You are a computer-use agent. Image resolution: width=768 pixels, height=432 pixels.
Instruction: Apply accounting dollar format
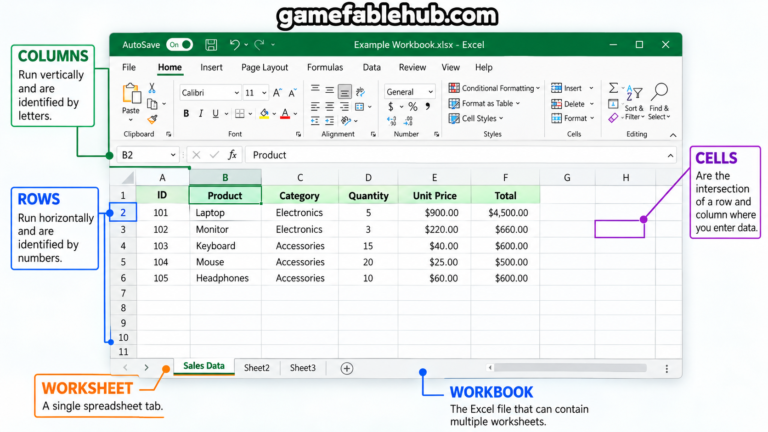point(390,106)
